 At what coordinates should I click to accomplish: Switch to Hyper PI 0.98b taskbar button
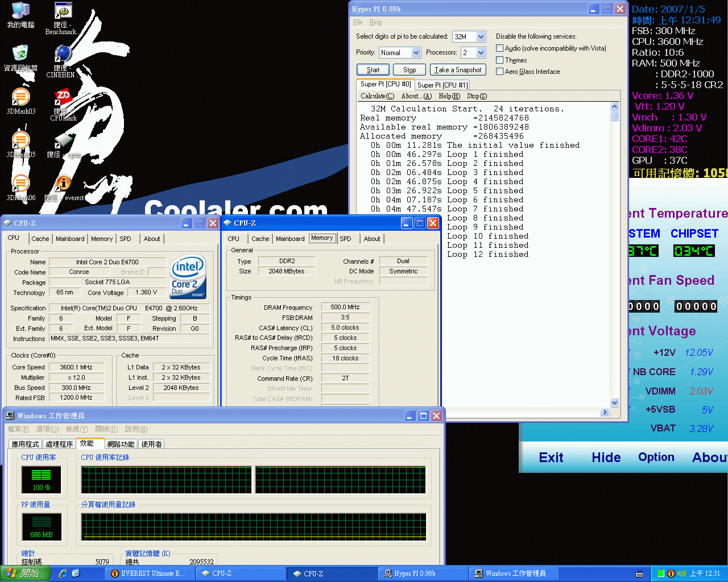[x=421, y=573]
